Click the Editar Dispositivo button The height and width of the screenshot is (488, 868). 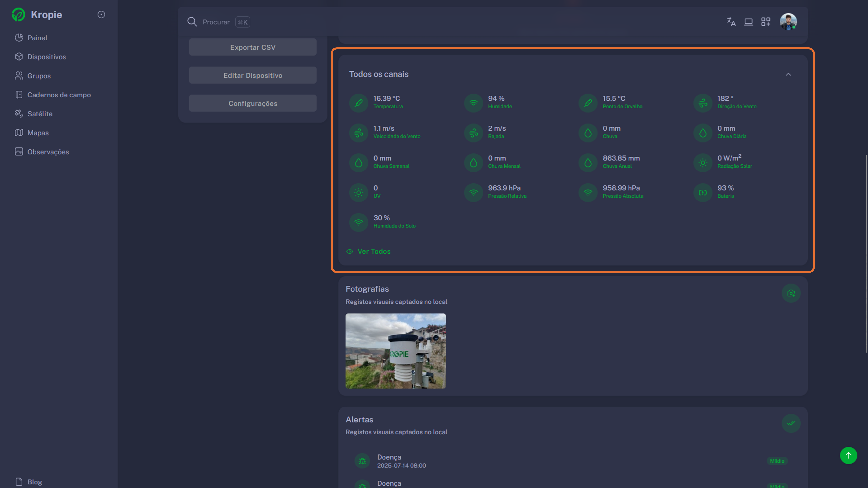[252, 75]
